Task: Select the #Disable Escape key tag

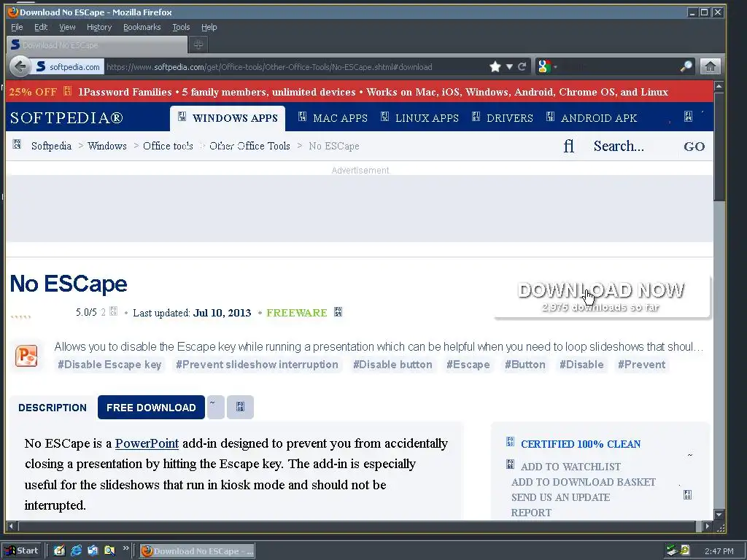Action: [109, 365]
